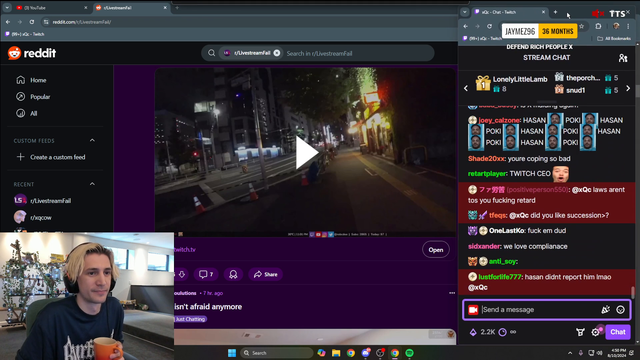Send message with Chat button
This screenshot has width=640, height=360.
[x=618, y=332]
